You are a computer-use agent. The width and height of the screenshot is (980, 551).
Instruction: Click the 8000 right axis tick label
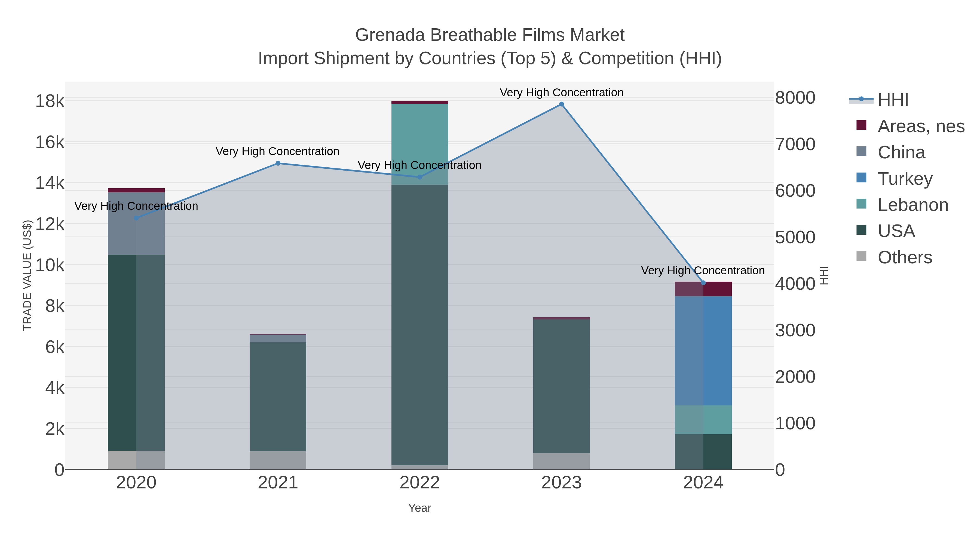795,98
